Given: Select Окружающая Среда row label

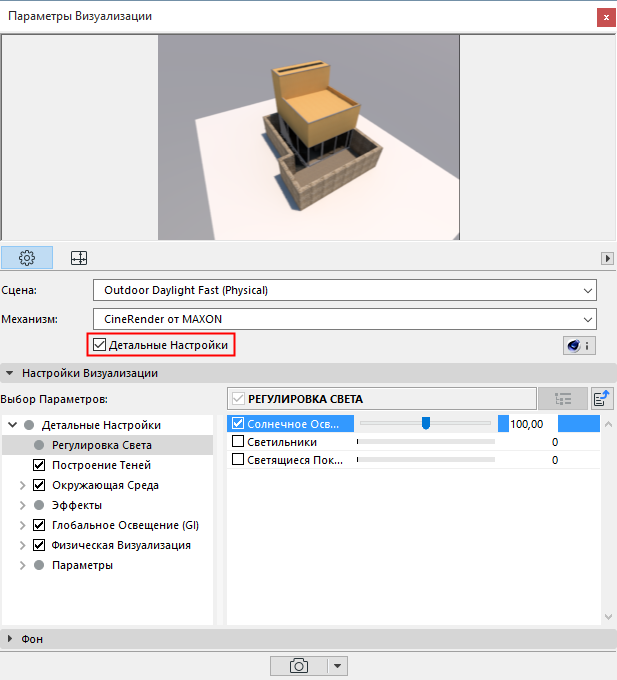Looking at the screenshot, I should tap(105, 485).
